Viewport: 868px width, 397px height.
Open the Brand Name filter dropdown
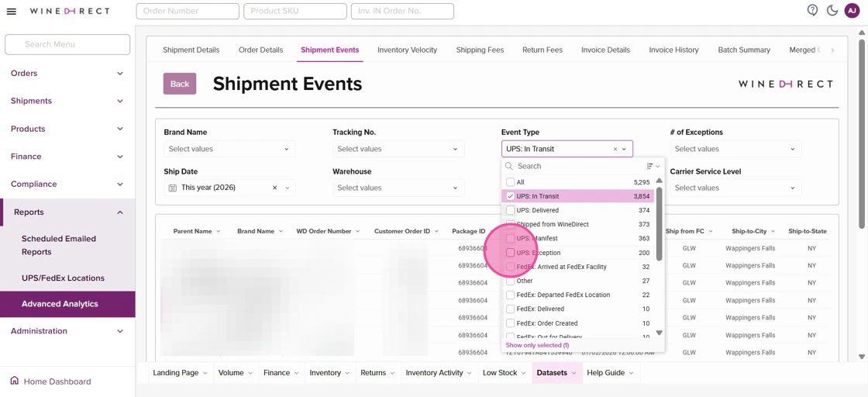[x=229, y=149]
